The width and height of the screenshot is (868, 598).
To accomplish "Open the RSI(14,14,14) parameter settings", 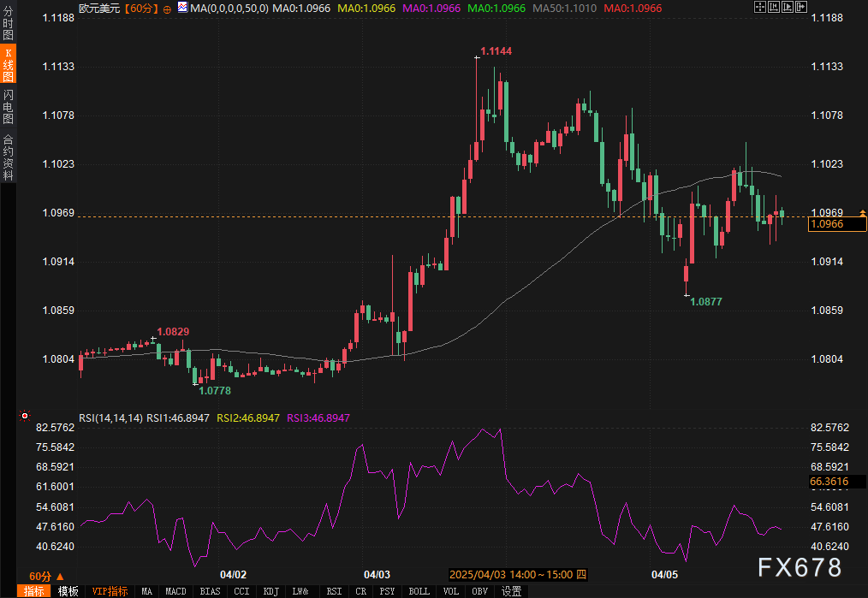I will coord(110,417).
